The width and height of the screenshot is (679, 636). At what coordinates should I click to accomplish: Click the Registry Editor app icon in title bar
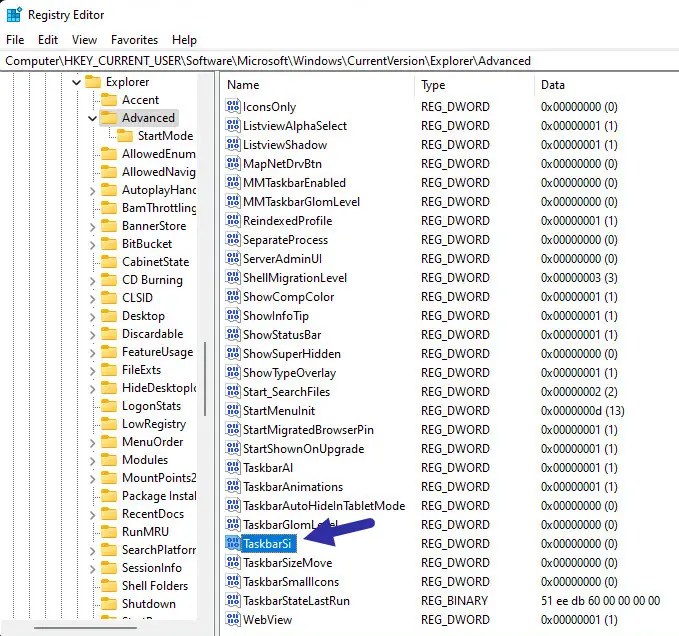[x=14, y=14]
